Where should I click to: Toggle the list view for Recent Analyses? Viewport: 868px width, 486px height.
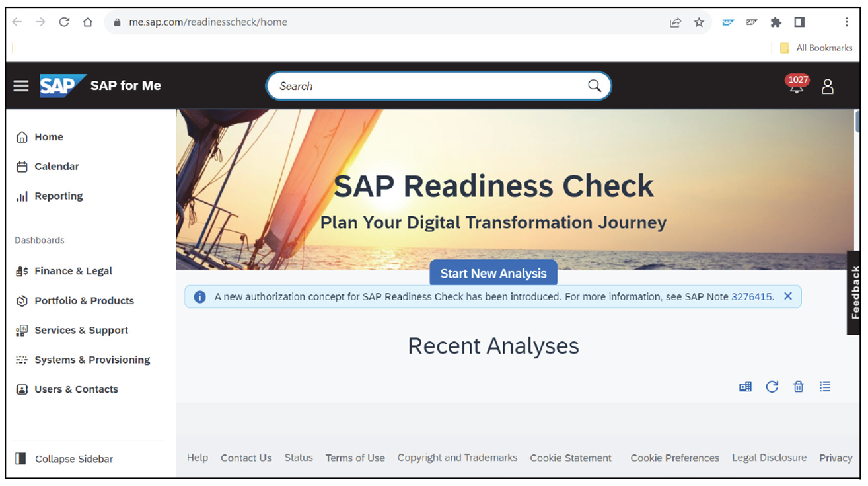click(824, 386)
